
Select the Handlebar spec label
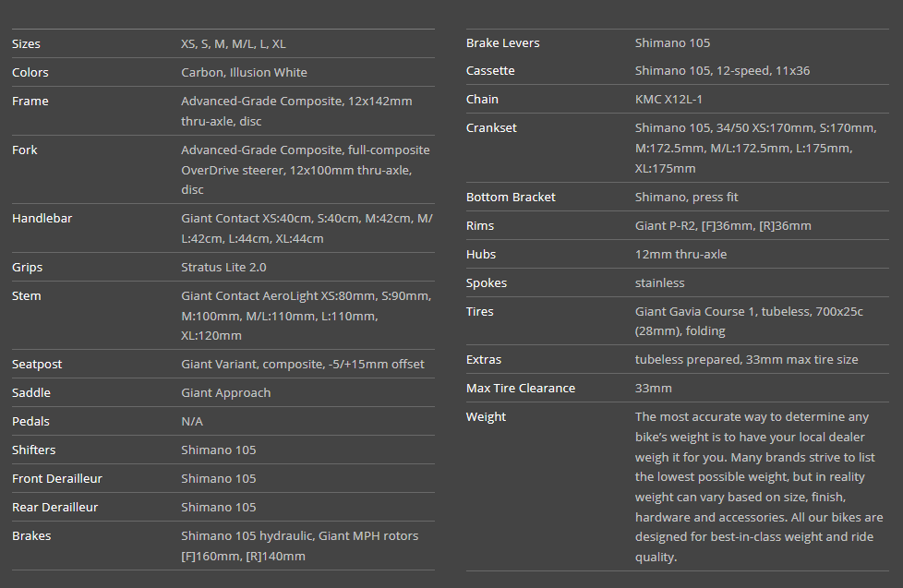(x=42, y=219)
